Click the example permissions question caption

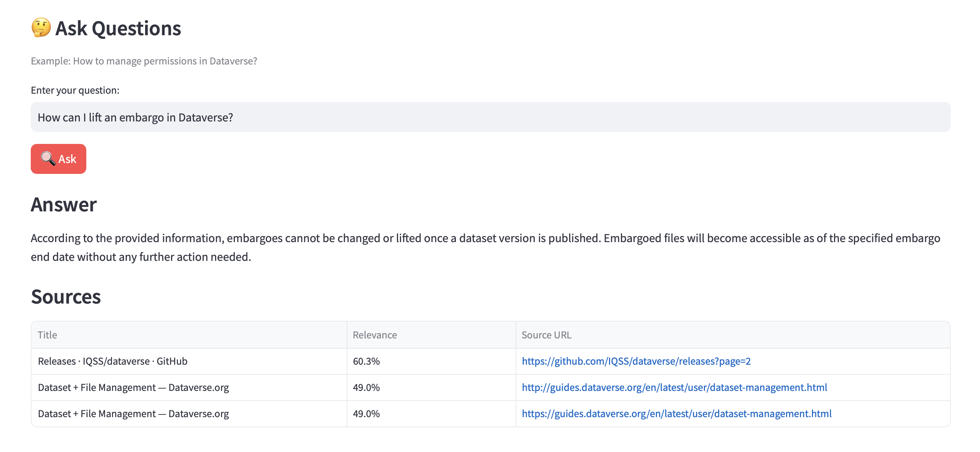pos(144,61)
